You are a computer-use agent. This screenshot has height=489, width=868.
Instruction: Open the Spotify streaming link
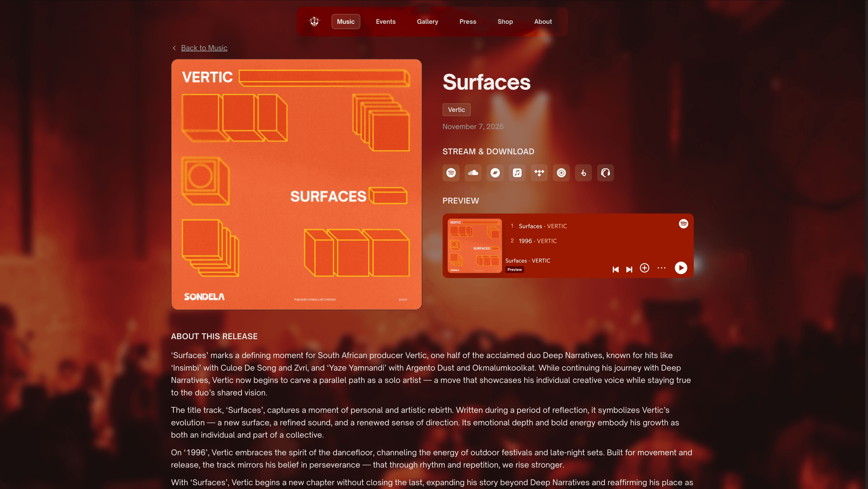click(x=451, y=173)
